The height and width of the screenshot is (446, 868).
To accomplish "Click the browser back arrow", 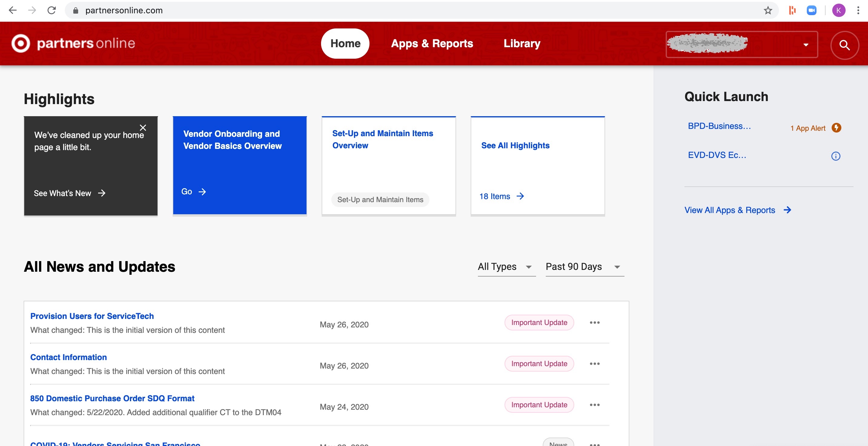I will coord(12,10).
